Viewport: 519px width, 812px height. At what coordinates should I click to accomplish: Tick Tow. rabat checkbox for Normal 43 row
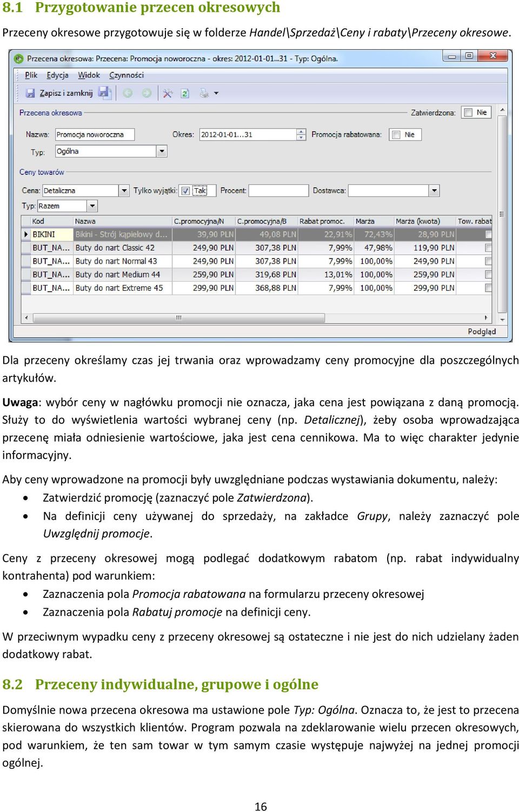[488, 261]
